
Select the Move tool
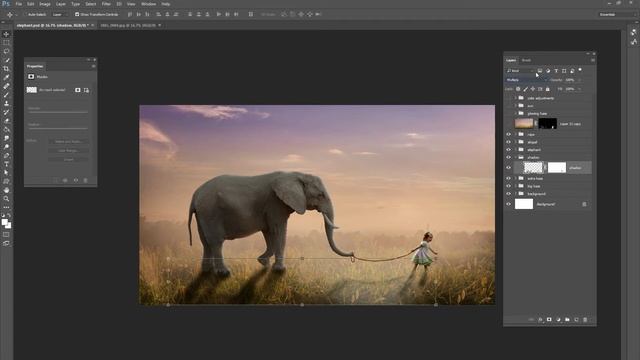coord(6,34)
